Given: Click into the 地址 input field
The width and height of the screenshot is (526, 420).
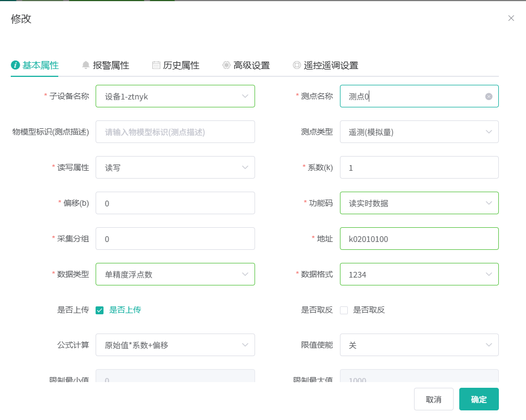Looking at the screenshot, I should (x=419, y=239).
